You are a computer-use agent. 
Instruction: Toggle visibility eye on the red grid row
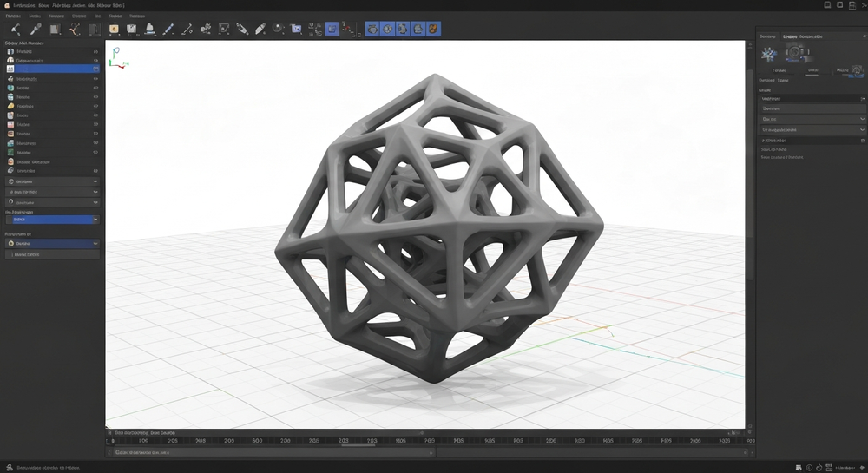tap(95, 124)
